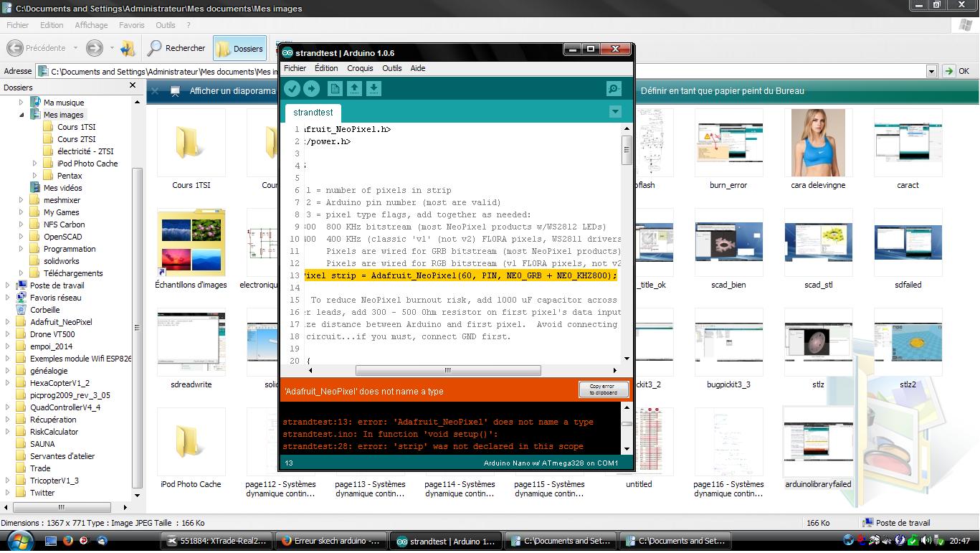Click the Arduino Verify checkmark icon
This screenshot has width=980, height=553.
pos(292,88)
